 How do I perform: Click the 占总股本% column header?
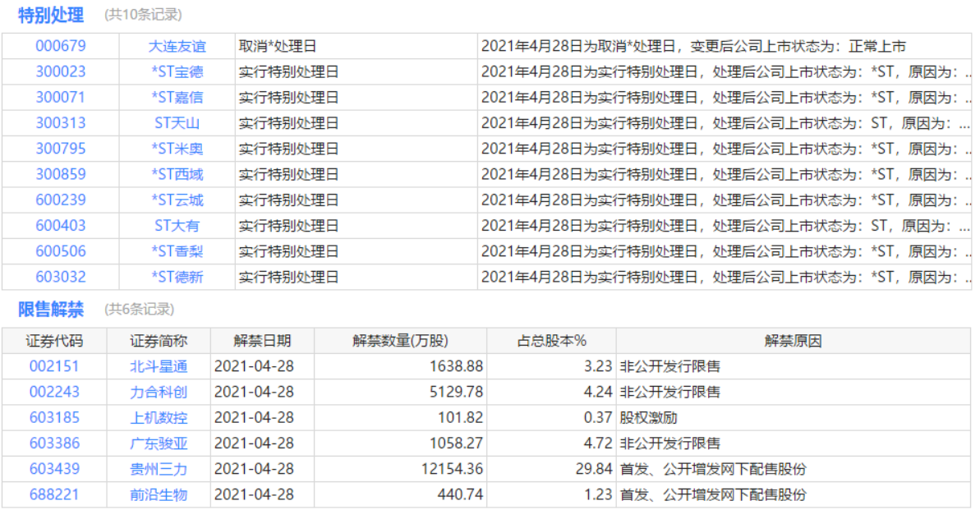[552, 341]
